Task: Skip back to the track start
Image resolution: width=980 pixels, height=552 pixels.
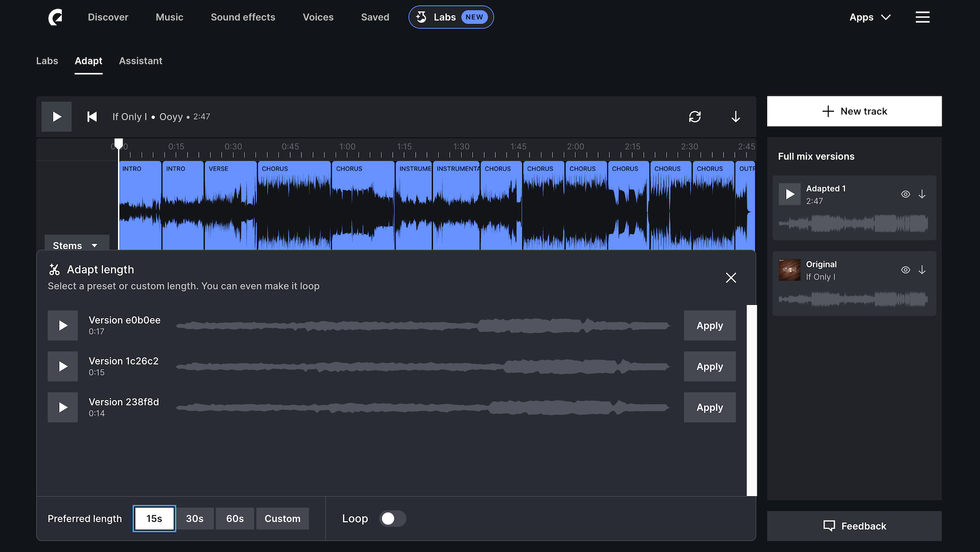Action: (92, 116)
